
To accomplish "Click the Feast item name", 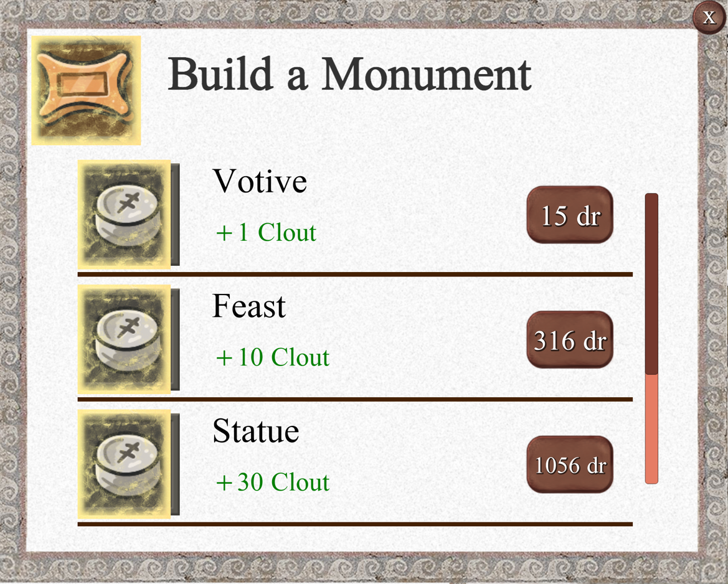I will pyautogui.click(x=249, y=306).
